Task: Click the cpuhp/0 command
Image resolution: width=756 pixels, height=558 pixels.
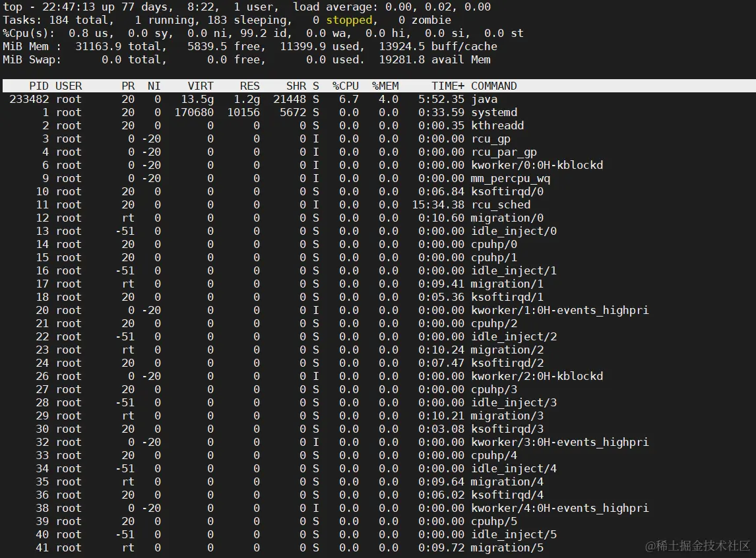Action: coord(494,244)
